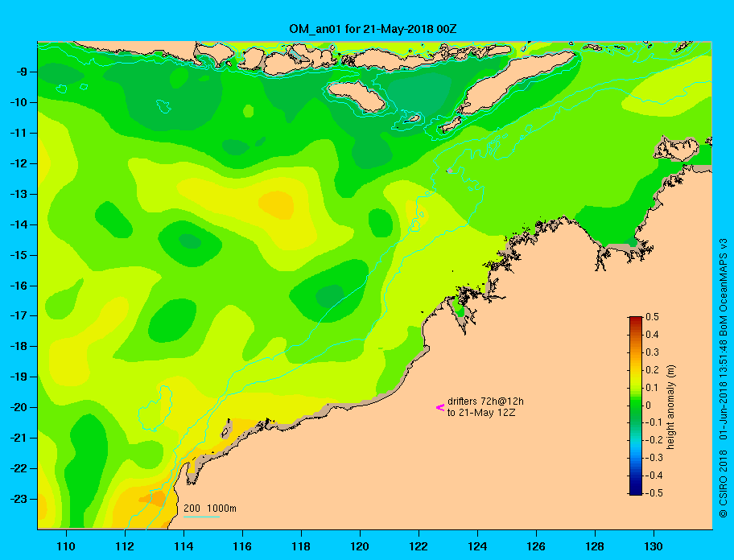
Task: Click the cyan contour legend line sample
Action: [x=201, y=517]
